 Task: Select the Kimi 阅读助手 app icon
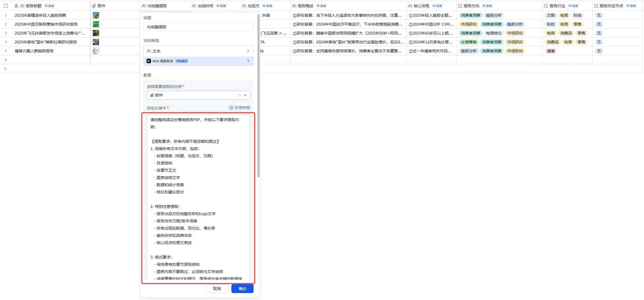(x=149, y=61)
